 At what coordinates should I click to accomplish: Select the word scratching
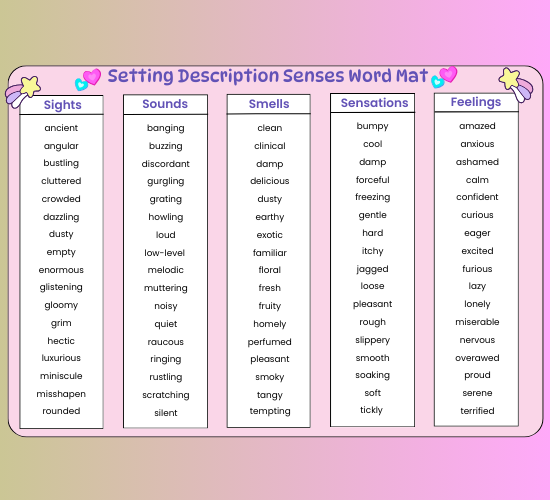click(x=166, y=395)
